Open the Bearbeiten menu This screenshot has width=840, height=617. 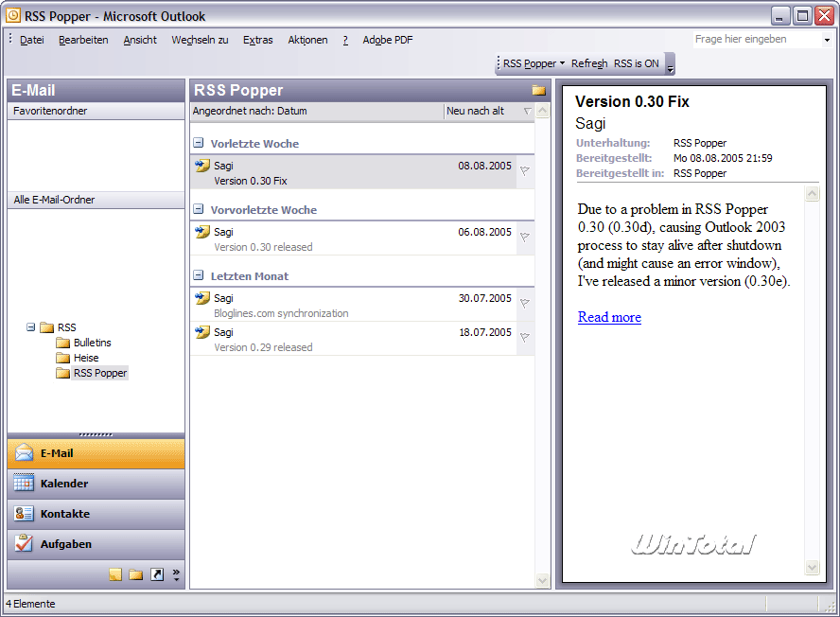(x=83, y=40)
